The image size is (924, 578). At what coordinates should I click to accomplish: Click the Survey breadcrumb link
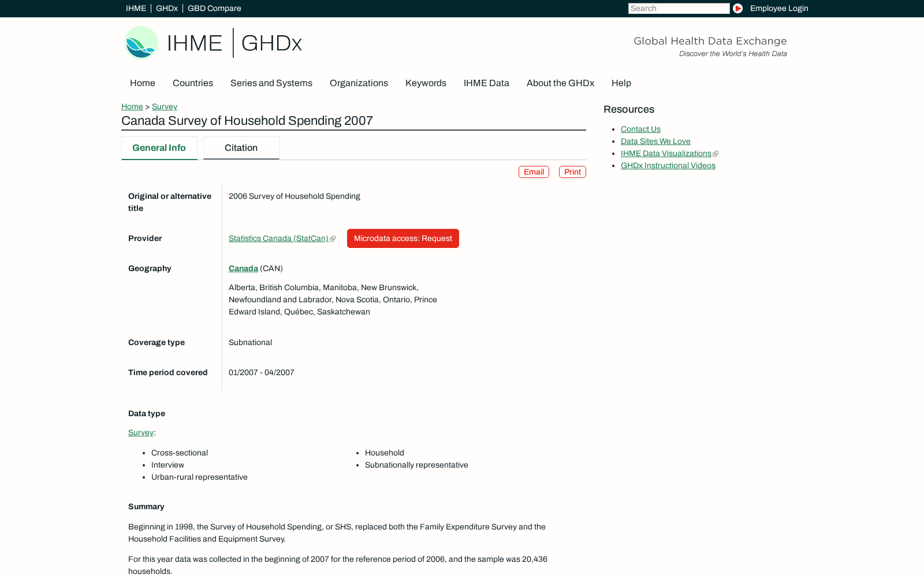coord(165,106)
